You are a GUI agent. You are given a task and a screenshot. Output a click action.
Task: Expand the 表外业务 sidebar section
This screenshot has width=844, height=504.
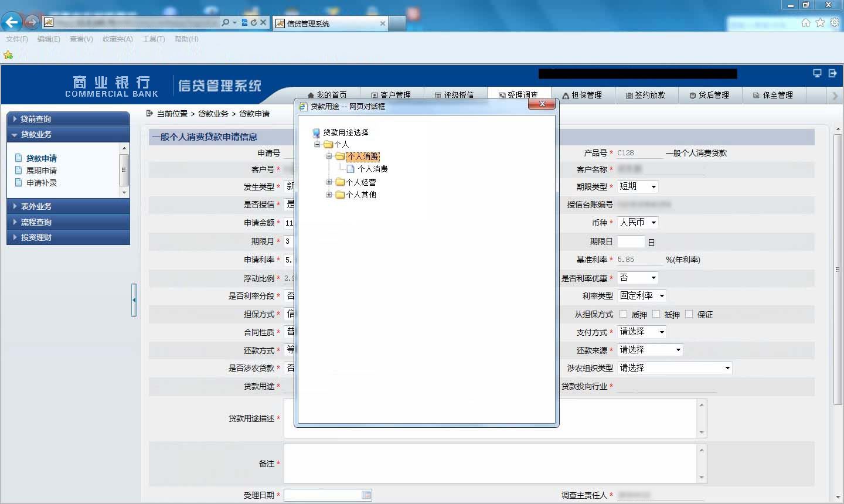(68, 206)
